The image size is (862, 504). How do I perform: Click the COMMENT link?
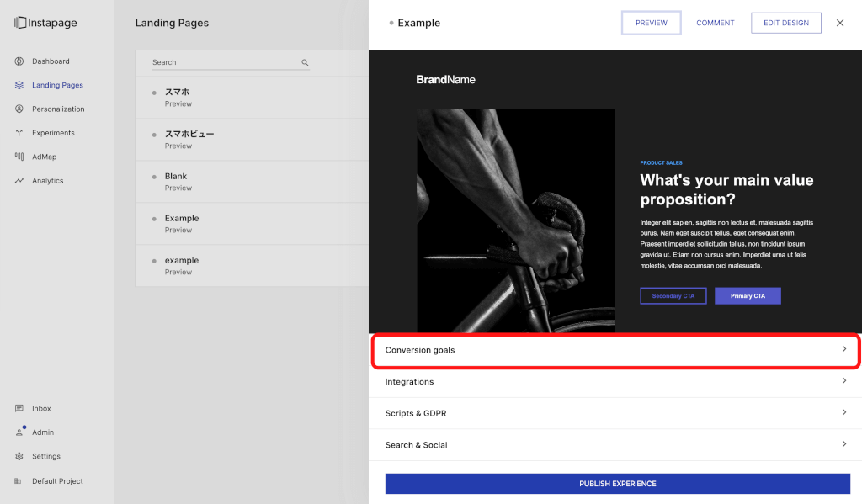pyautogui.click(x=715, y=23)
